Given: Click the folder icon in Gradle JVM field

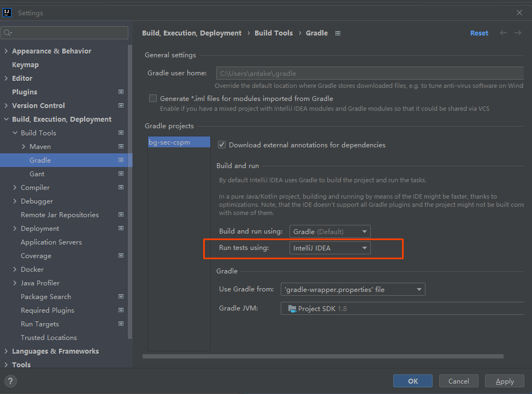Looking at the screenshot, I should click(292, 308).
